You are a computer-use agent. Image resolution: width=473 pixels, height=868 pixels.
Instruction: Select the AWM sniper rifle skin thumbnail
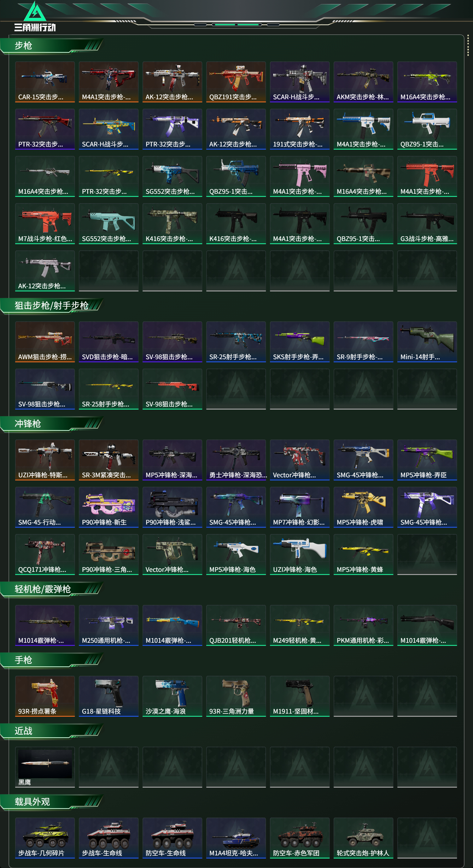[45, 342]
